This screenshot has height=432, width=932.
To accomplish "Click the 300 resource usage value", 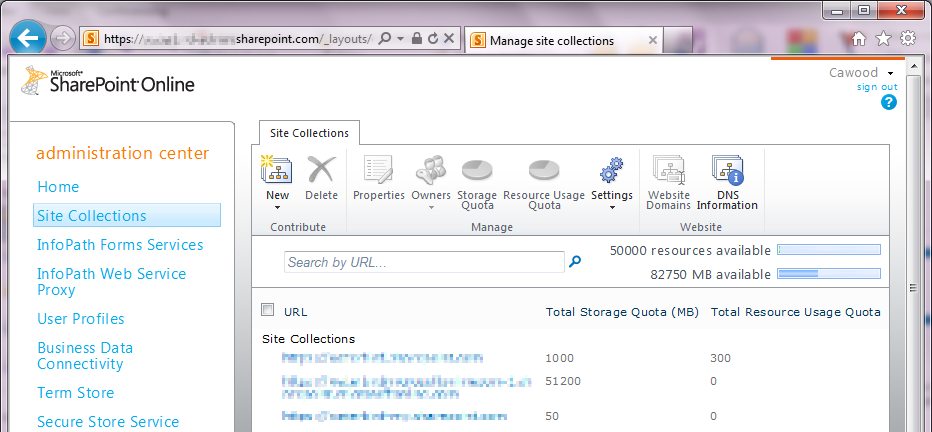I will pyautogui.click(x=720, y=358).
